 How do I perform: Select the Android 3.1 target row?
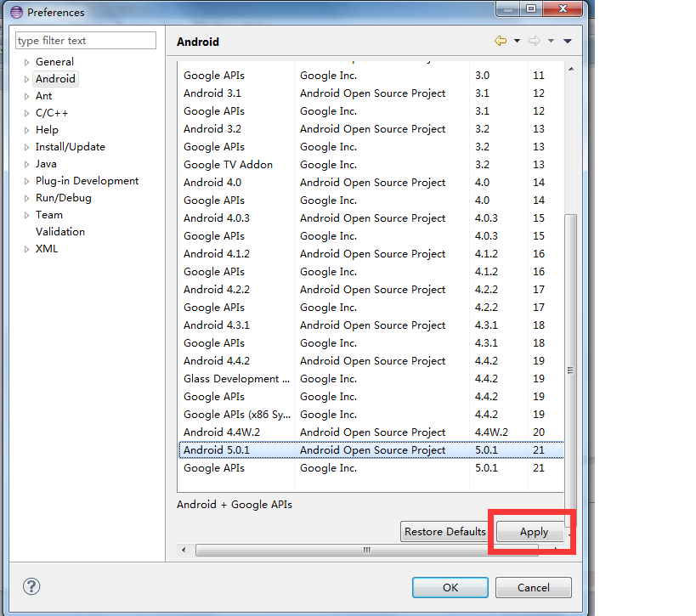(x=371, y=93)
